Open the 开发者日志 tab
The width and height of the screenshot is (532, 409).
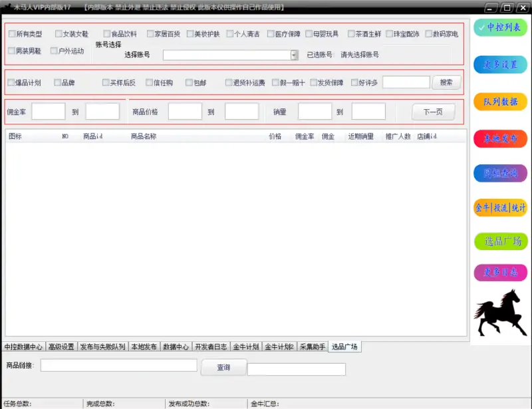tap(211, 347)
